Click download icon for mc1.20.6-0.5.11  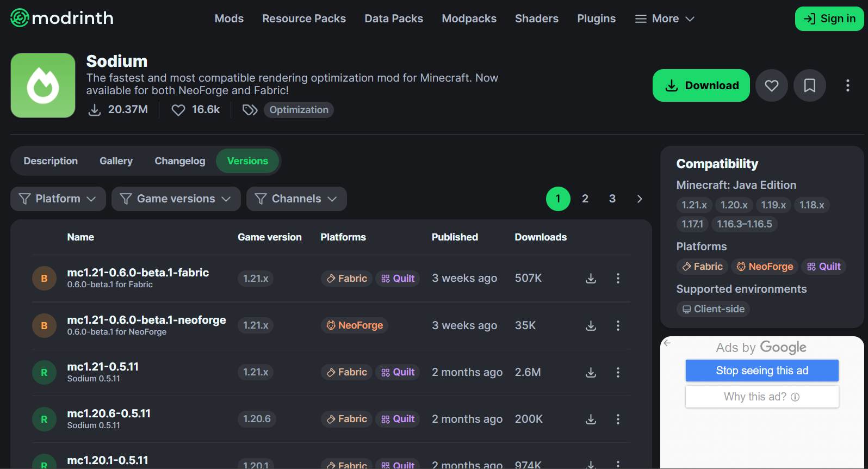coord(591,419)
